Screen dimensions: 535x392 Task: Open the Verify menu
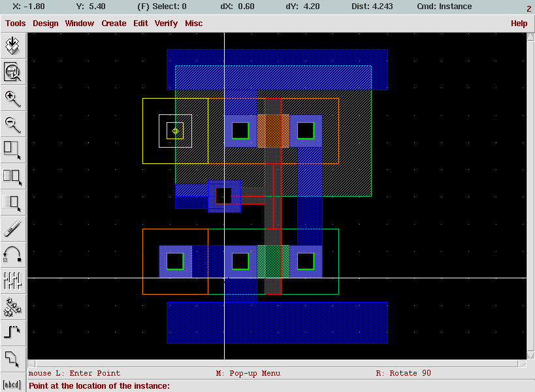tap(166, 24)
